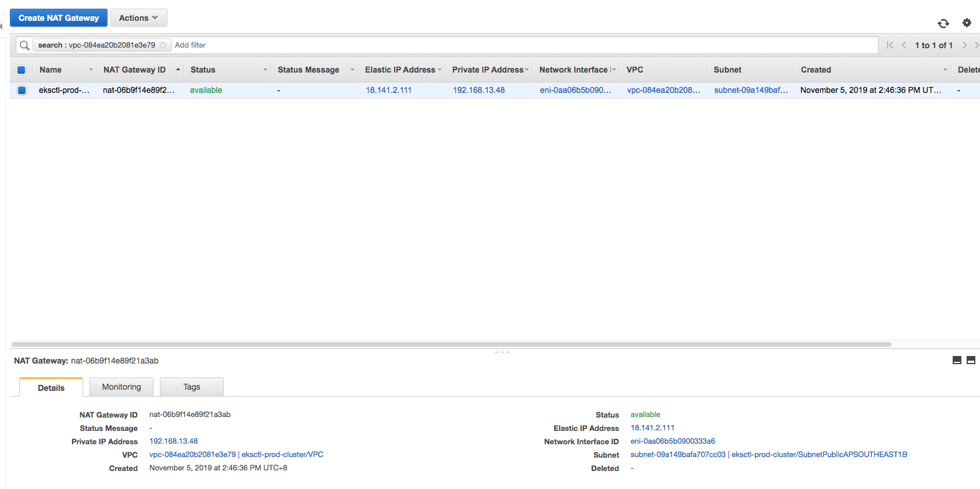Click 'available' status in table row

206,90
